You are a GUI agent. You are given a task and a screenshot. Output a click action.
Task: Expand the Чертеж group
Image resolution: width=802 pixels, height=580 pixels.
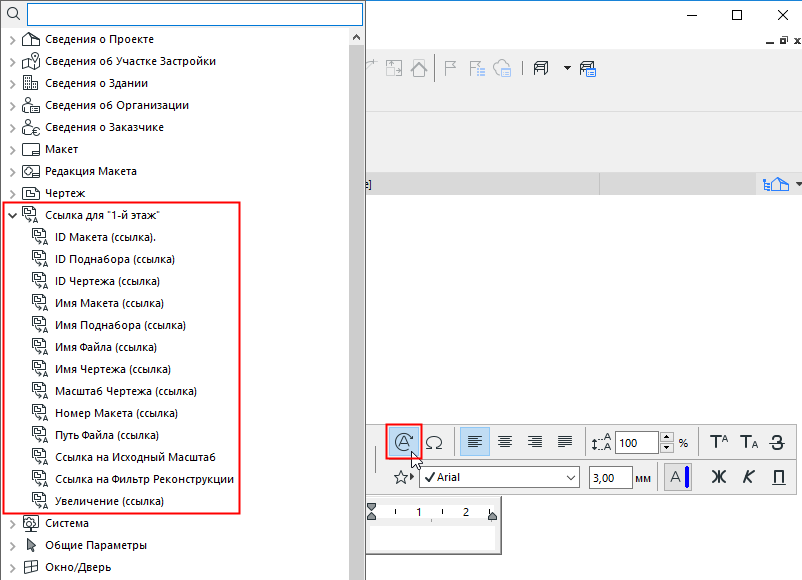tap(13, 193)
